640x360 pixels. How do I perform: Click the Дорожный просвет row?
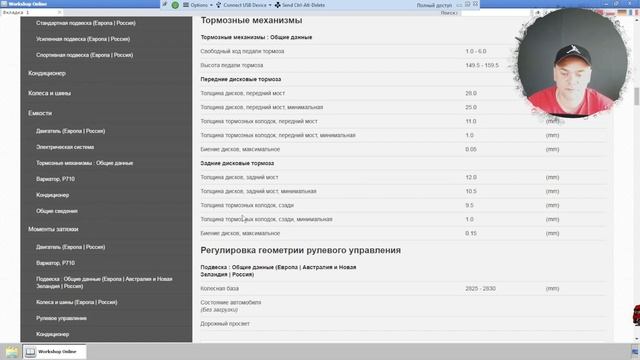click(403, 324)
